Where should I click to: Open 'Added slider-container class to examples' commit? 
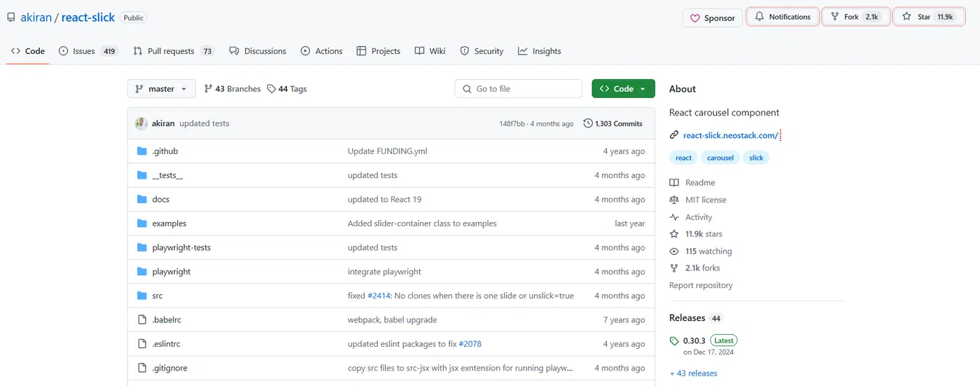click(422, 223)
